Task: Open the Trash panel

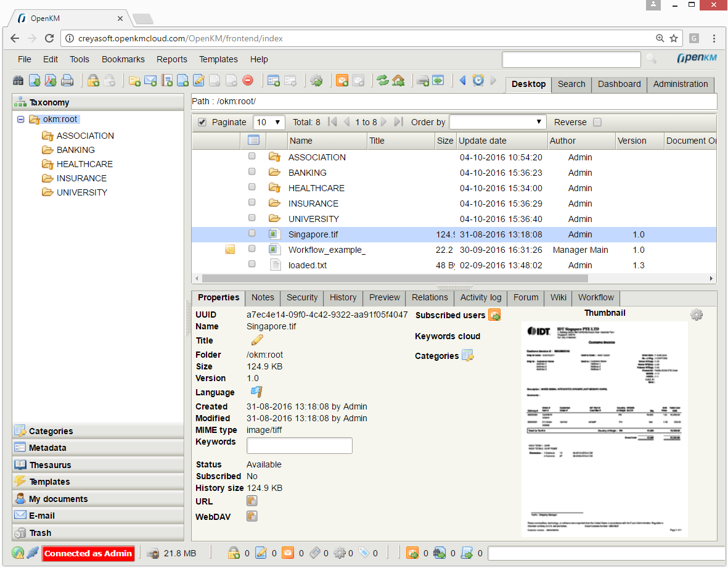Action: [40, 532]
